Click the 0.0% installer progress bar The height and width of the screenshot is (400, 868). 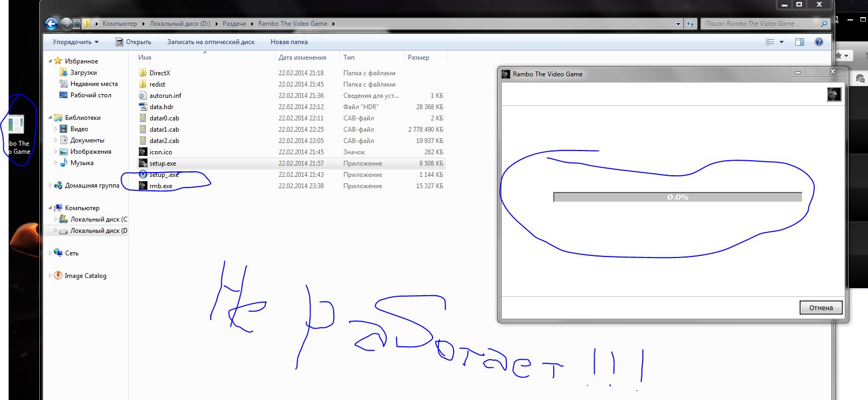point(678,197)
